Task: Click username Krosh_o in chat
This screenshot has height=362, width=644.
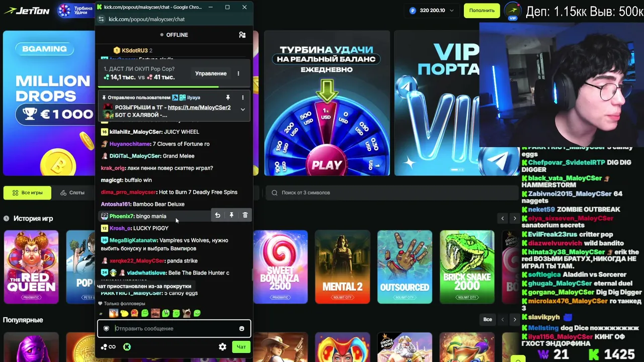Action: pos(120,228)
